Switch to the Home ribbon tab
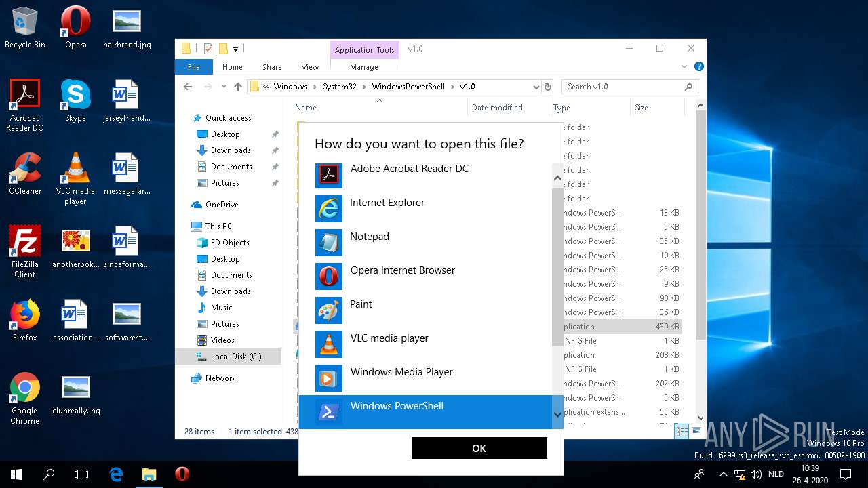The width and height of the screenshot is (868, 488). 233,67
